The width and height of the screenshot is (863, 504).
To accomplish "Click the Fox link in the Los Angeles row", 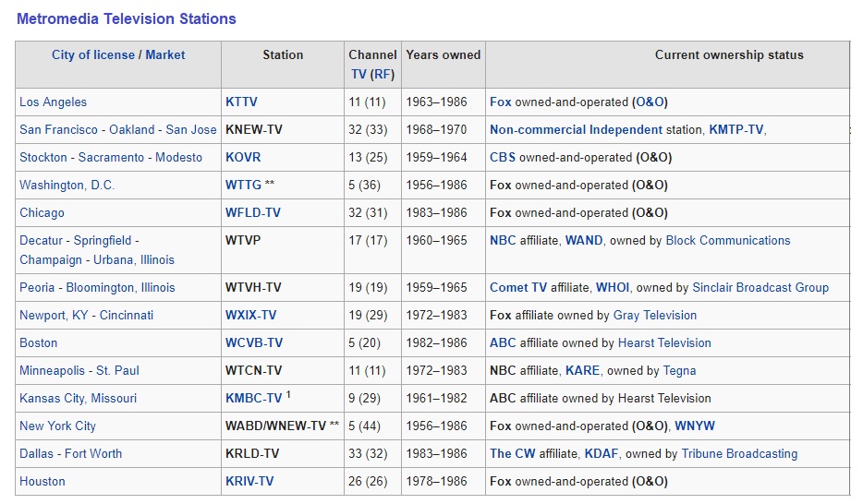I will (500, 102).
